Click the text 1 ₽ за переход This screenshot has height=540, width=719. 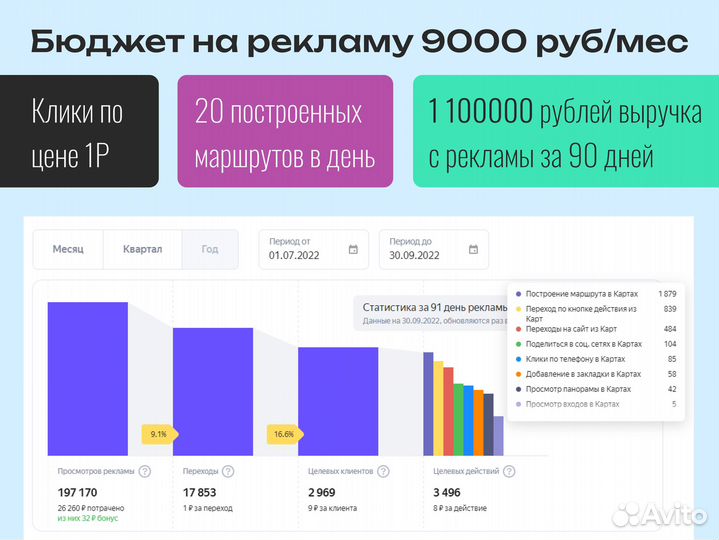click(208, 508)
